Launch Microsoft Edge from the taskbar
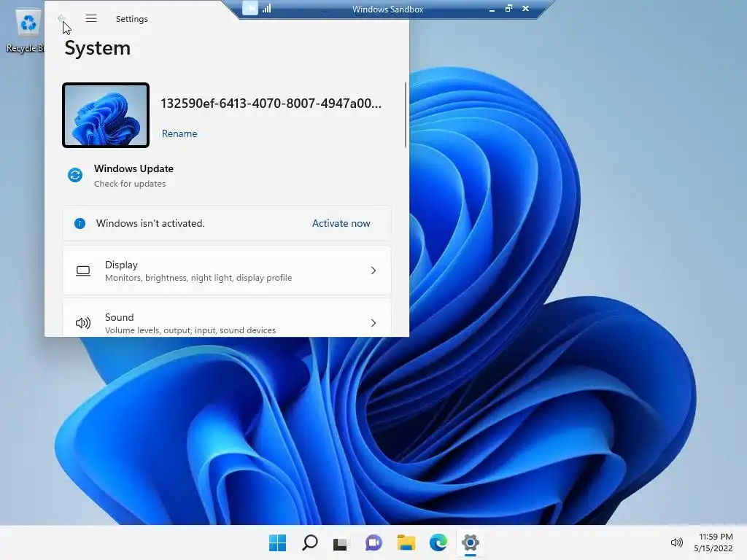Screen dimensions: 747x560 [438, 542]
